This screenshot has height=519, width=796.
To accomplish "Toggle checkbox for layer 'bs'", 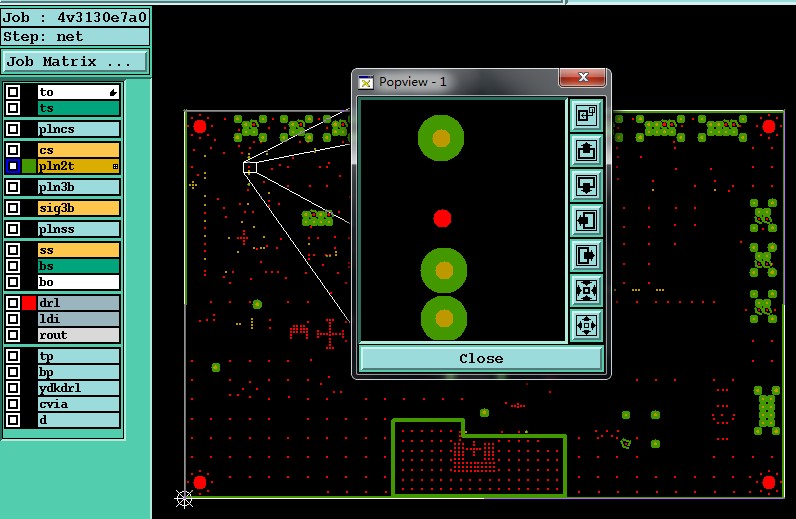I will 13,266.
